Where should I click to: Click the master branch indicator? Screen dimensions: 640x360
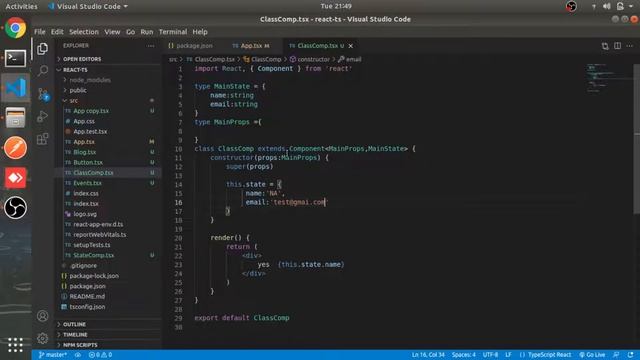click(52, 355)
